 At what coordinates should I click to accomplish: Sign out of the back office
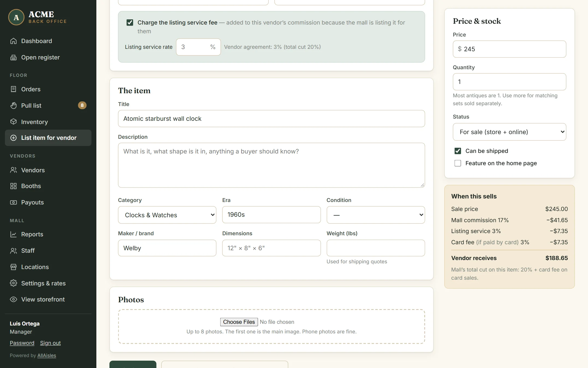[x=50, y=343]
